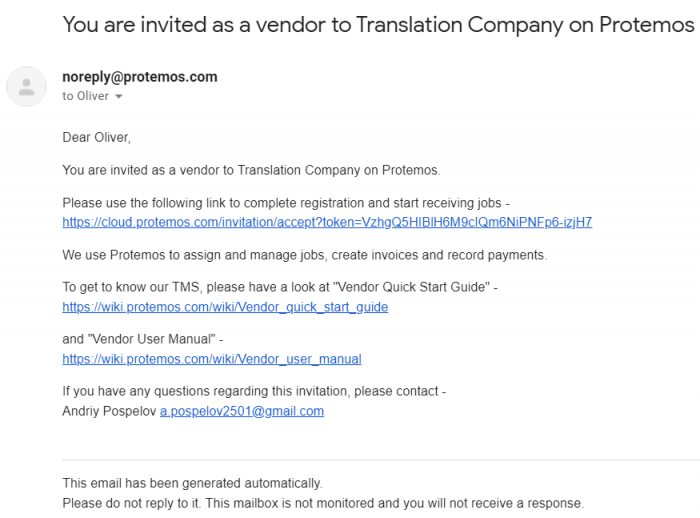The image size is (700, 518).
Task: Click the a.pospelov2501@gmail.com email address
Action: pyautogui.click(x=241, y=411)
